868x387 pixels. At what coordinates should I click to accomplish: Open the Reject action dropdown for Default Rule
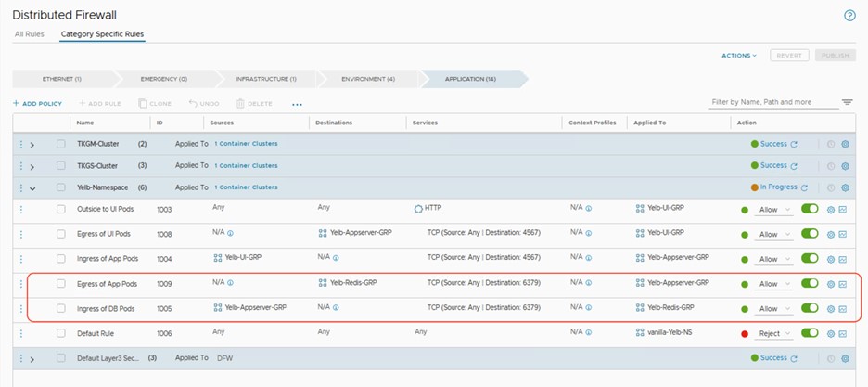point(775,333)
